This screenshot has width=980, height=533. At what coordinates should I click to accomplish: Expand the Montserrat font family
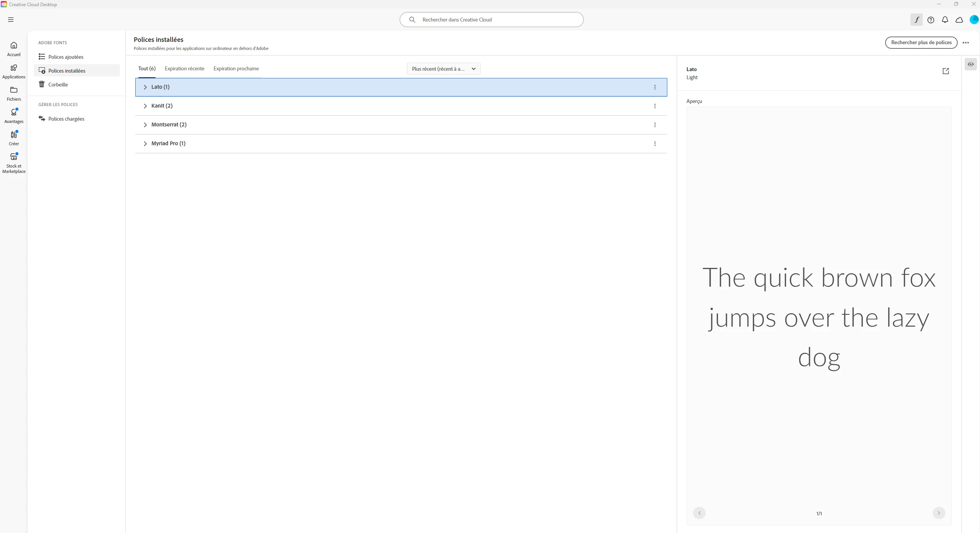[145, 125]
